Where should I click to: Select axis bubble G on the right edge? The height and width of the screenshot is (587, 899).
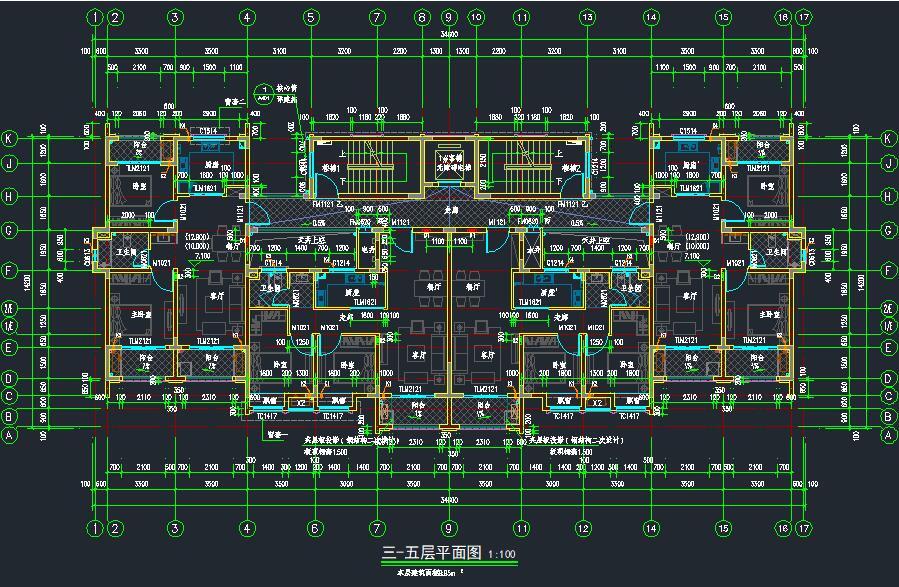coord(889,230)
